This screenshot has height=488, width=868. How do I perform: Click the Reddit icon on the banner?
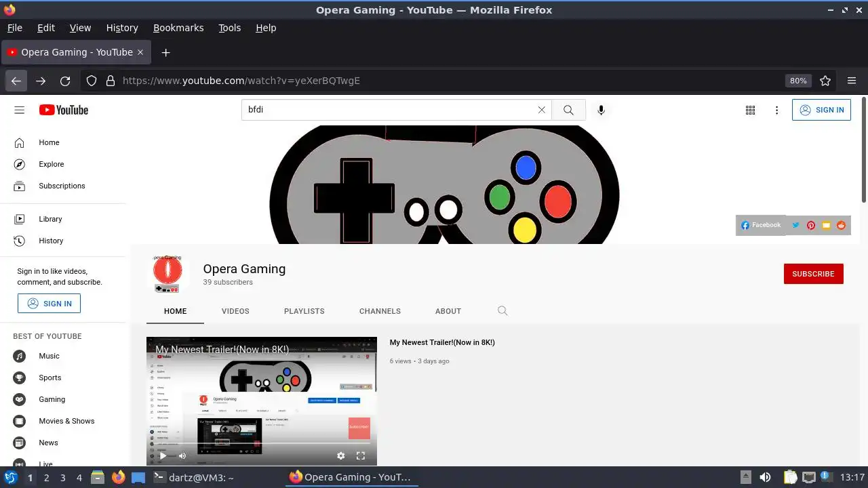[x=841, y=225]
